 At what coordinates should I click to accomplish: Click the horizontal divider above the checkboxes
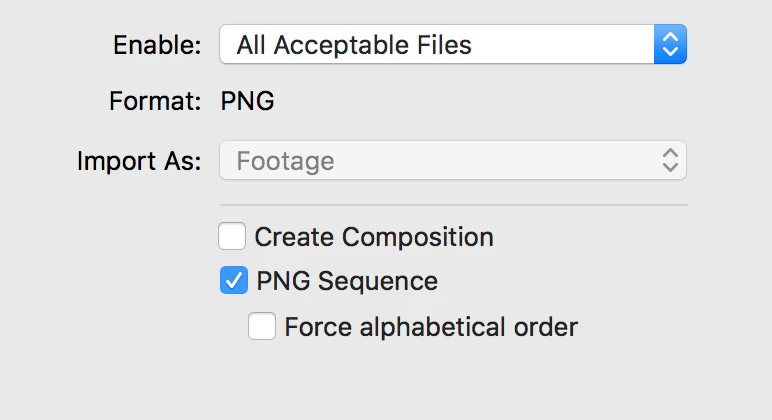pos(452,206)
